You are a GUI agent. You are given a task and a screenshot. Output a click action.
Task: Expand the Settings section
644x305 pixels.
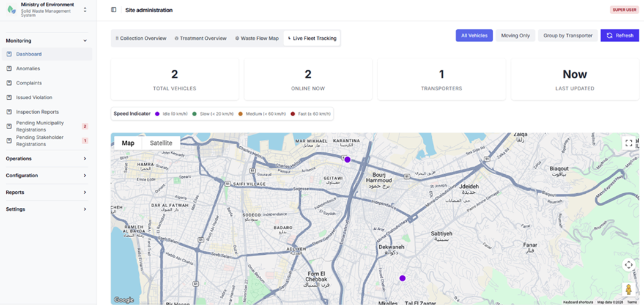pos(47,209)
